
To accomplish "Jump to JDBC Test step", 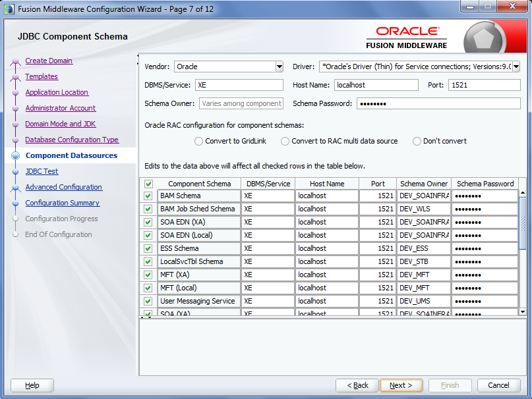I will tap(42, 171).
